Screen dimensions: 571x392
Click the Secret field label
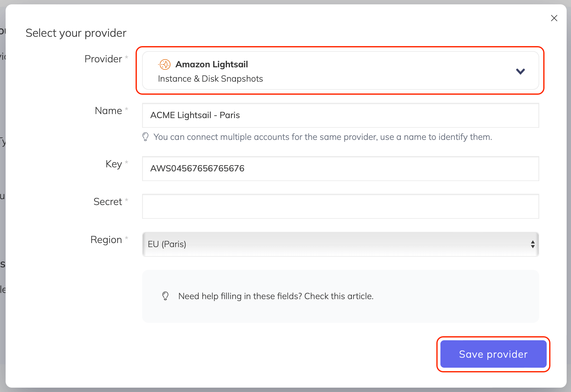108,202
